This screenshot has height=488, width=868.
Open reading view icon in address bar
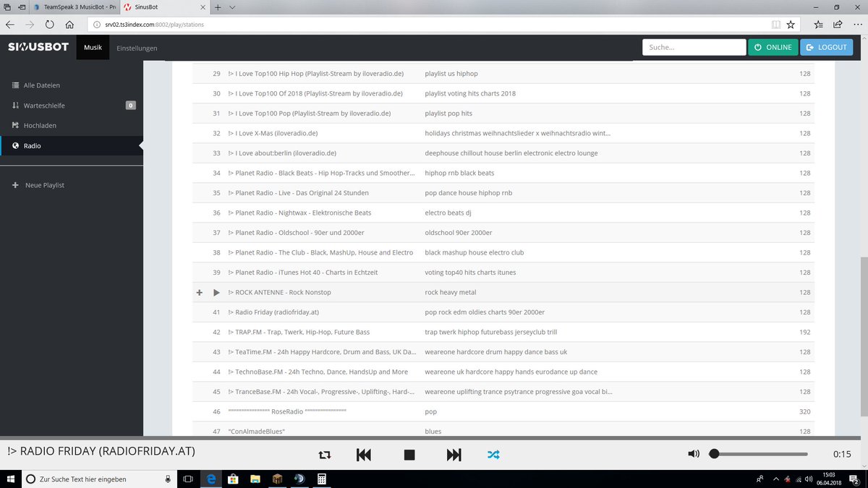tap(775, 24)
